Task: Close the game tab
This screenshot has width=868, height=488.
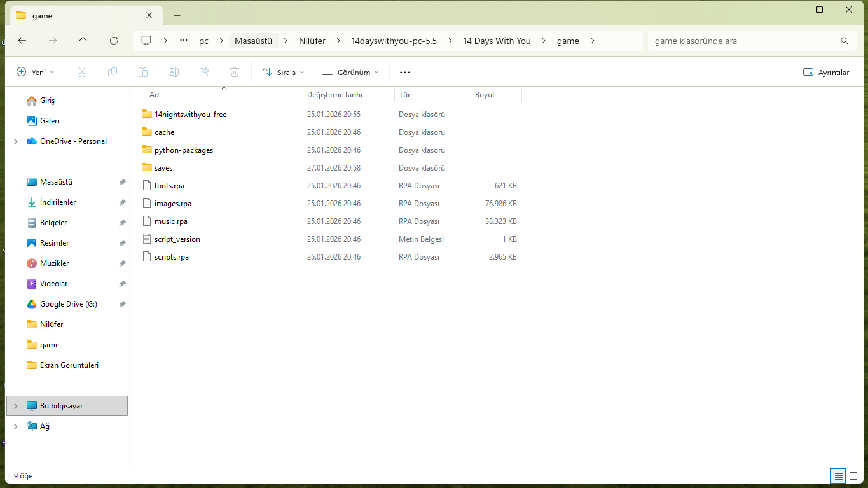Action: click(x=149, y=15)
